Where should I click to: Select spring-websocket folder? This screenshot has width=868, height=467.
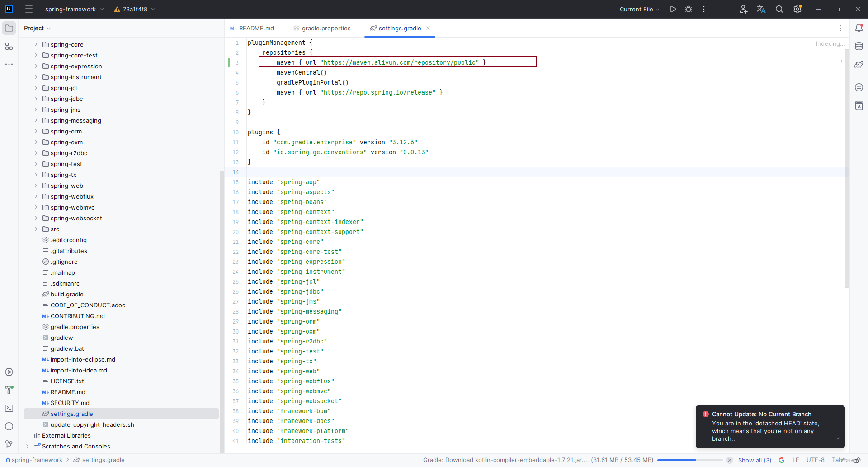click(76, 218)
